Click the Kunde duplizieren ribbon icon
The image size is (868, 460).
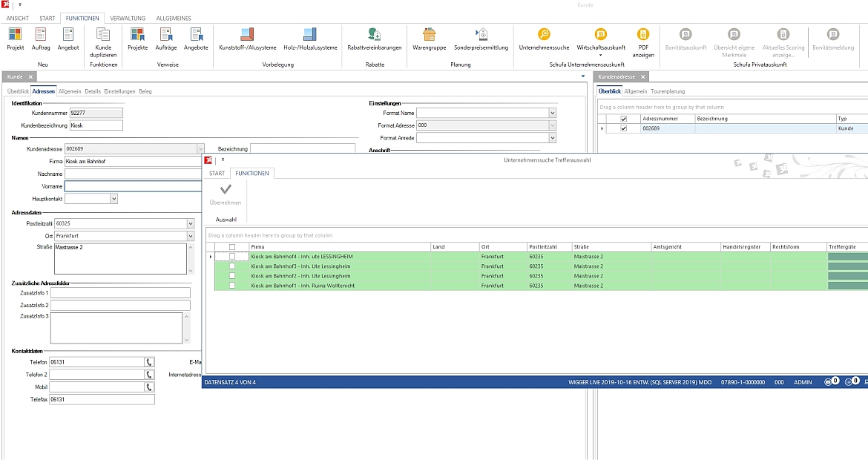point(103,35)
